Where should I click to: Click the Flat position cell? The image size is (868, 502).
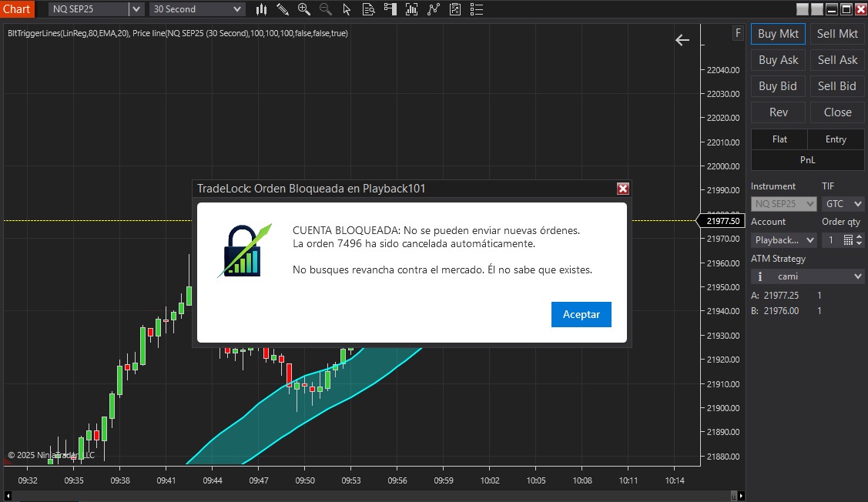coord(779,139)
